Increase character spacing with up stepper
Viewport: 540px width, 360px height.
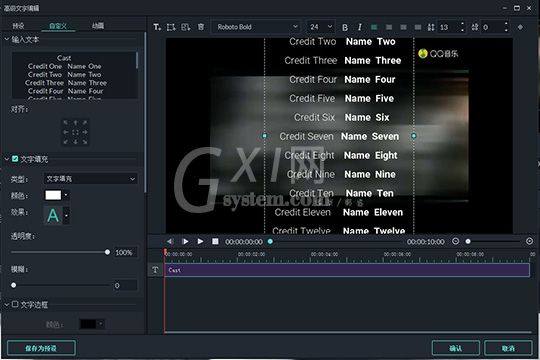[506, 24]
